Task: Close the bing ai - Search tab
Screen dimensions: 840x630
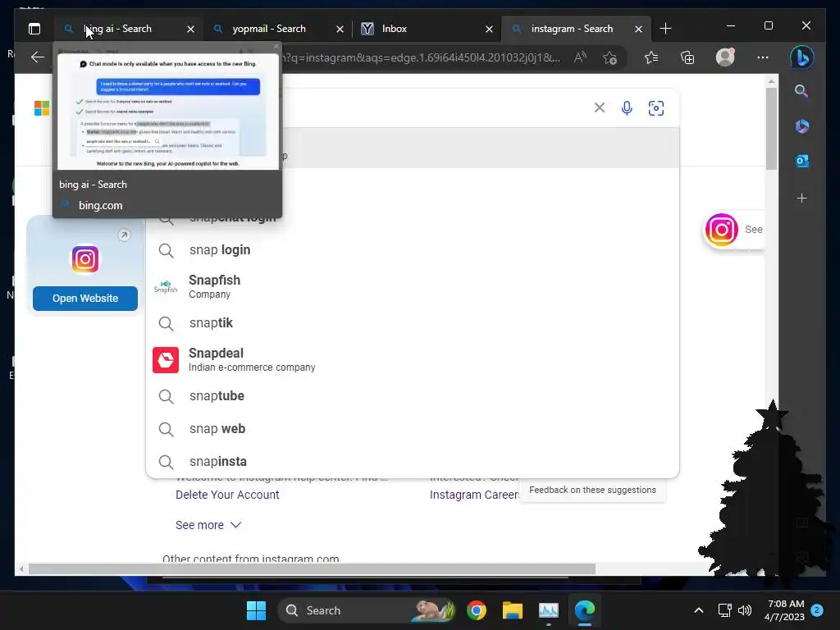Action: click(190, 29)
